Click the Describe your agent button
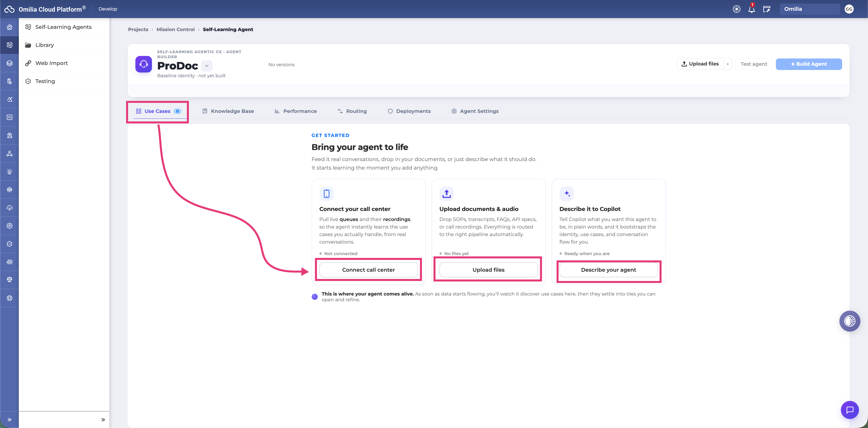Viewport: 868px width, 428px height. [x=609, y=270]
